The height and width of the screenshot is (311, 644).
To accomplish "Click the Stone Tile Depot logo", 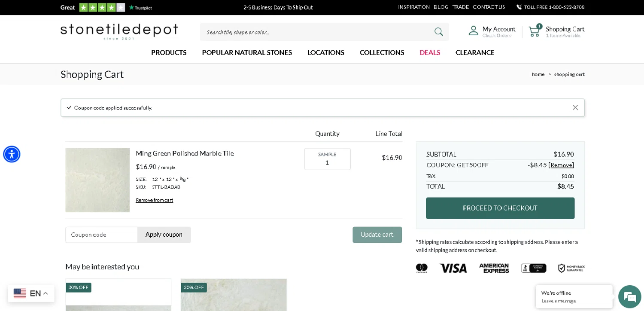I will pyautogui.click(x=119, y=31).
